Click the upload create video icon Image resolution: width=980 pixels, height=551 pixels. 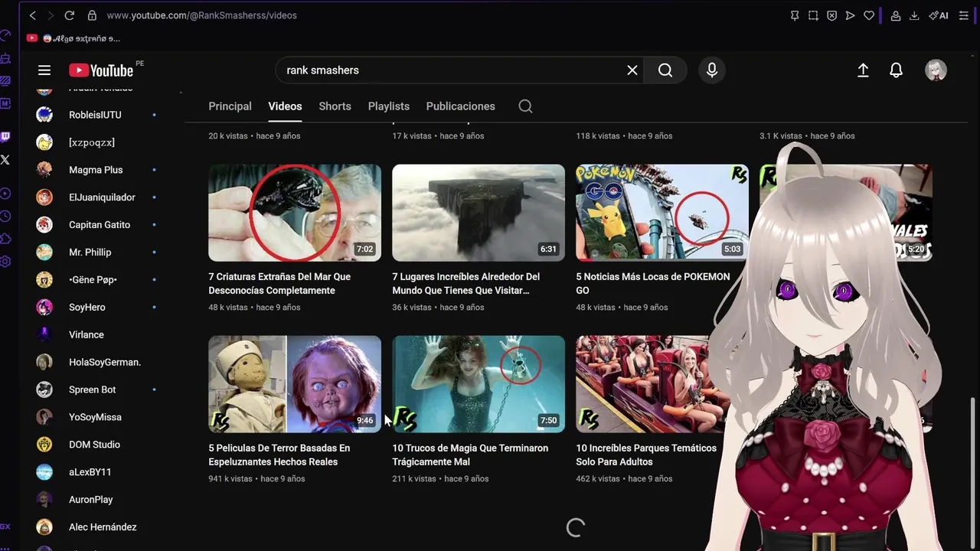click(863, 70)
